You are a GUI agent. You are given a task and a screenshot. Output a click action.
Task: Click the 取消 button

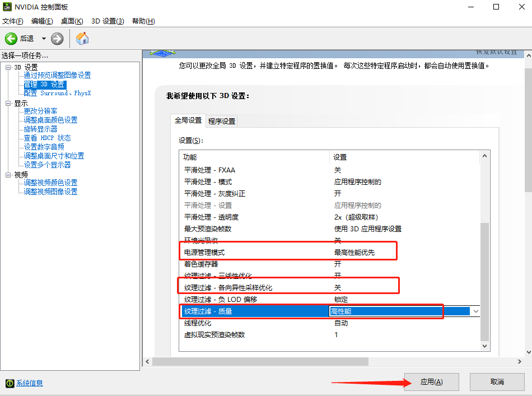pos(497,382)
